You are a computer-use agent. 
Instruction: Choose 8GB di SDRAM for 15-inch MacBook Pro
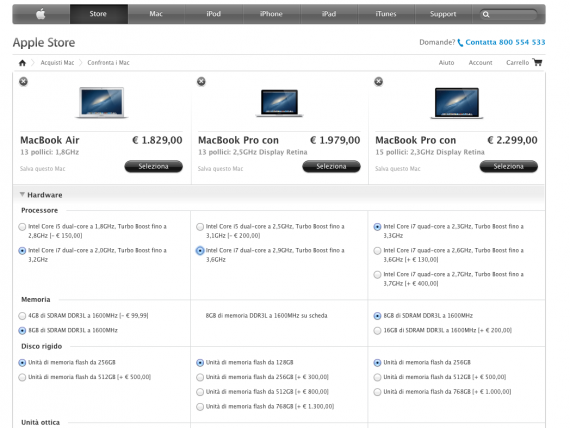point(377,316)
